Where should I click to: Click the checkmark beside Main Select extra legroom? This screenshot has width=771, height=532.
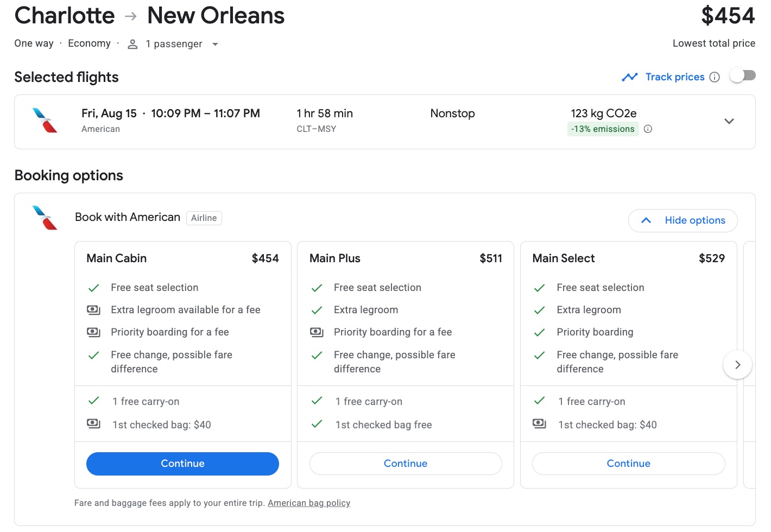539,310
